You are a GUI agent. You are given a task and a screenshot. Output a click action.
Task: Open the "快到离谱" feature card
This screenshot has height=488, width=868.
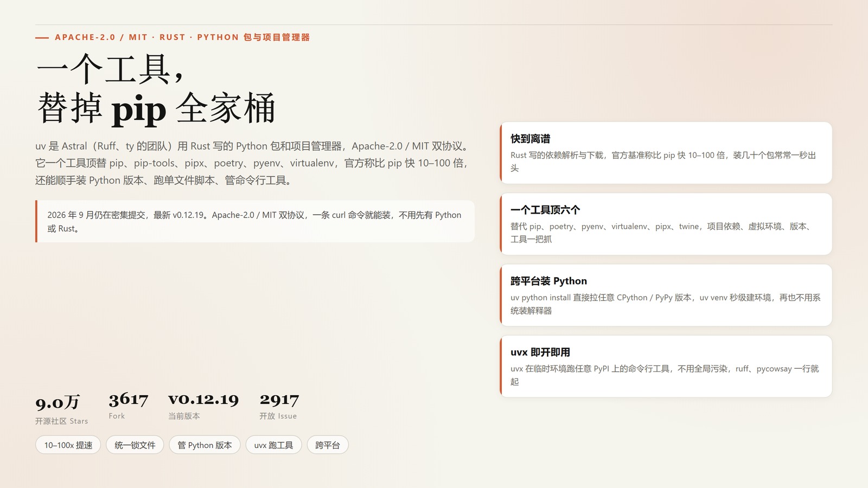(666, 153)
